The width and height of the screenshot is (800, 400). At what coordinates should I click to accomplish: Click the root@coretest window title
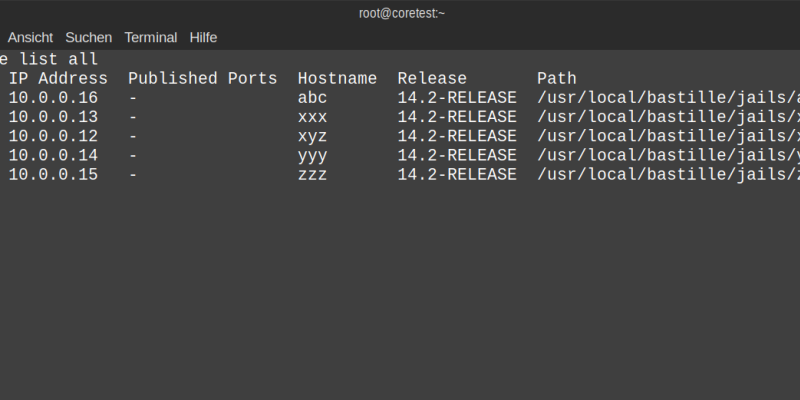pyautogui.click(x=400, y=13)
